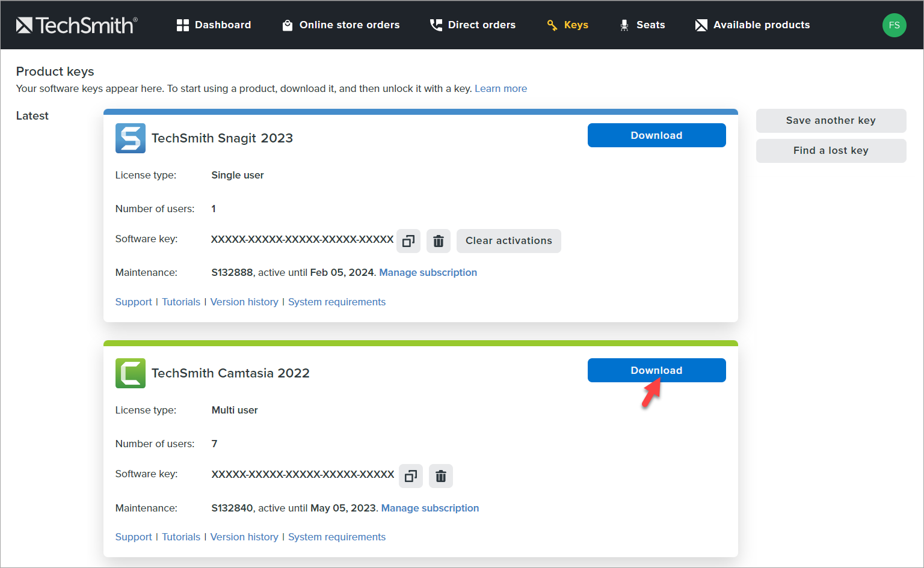Delete the Snagit 2023 software key
This screenshot has height=568, width=924.
[x=439, y=240]
